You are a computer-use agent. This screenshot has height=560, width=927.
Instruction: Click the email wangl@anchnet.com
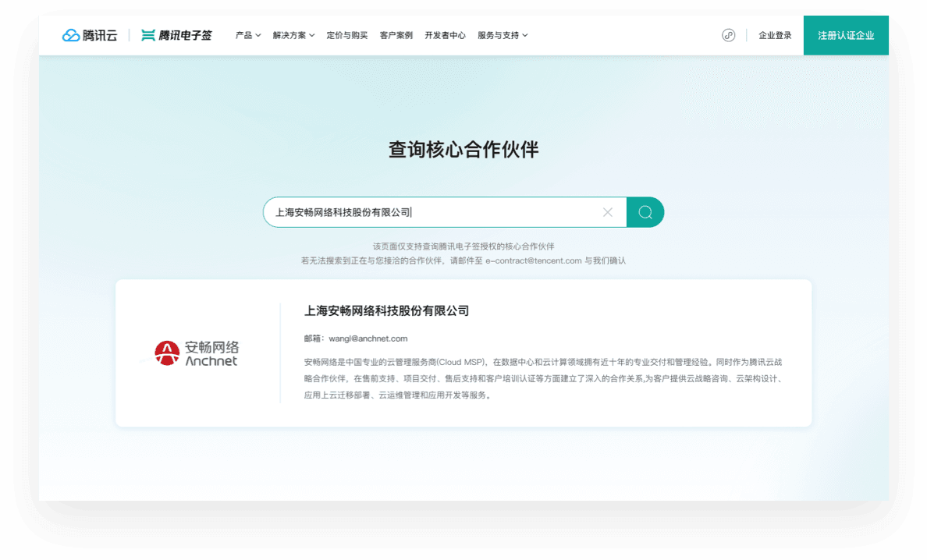(368, 338)
